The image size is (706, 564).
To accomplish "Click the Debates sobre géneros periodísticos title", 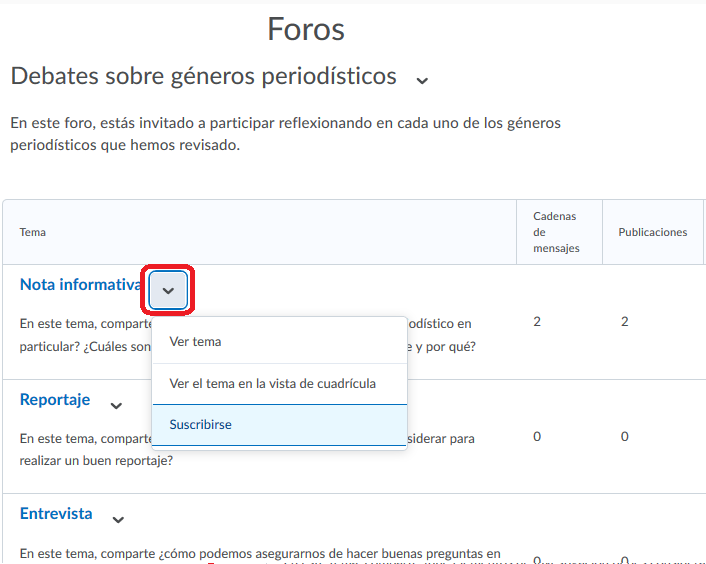I will click(203, 76).
